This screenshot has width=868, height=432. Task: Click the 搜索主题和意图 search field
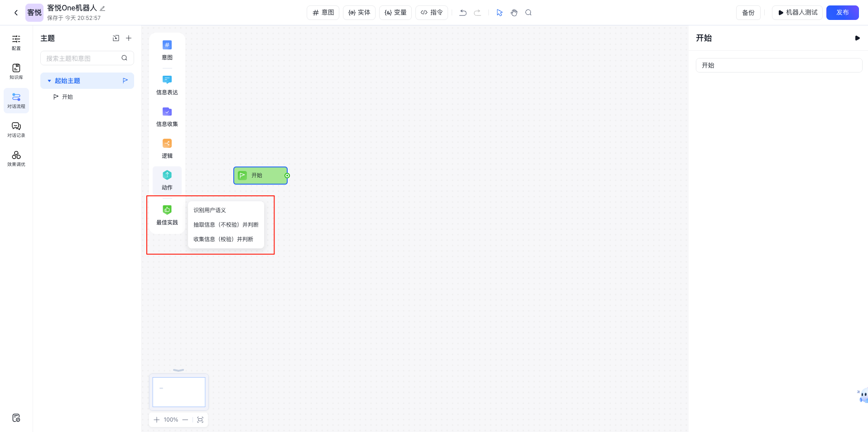82,58
